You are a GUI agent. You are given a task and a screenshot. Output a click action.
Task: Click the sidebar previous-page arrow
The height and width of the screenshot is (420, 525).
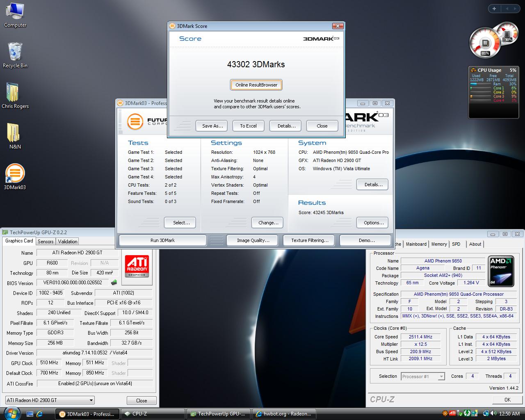pos(507,8)
